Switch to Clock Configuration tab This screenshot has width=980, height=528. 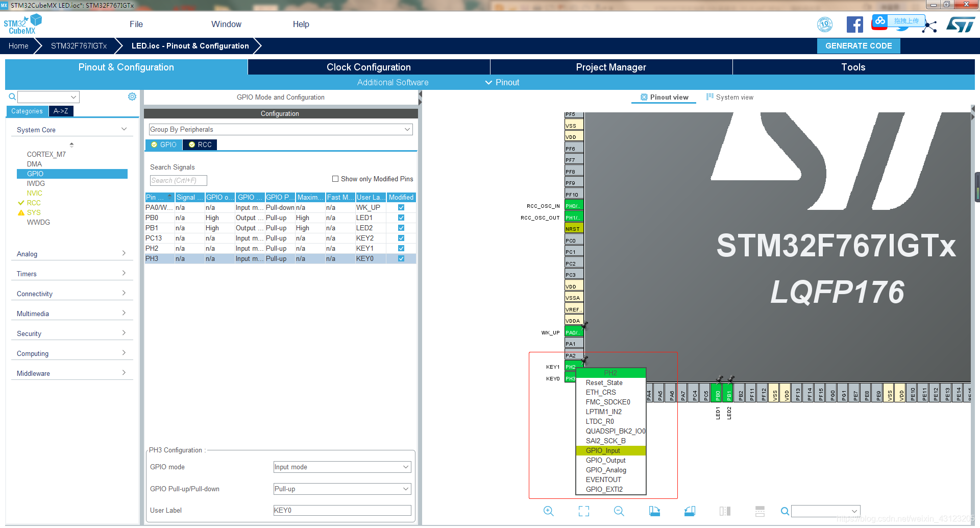click(x=369, y=67)
